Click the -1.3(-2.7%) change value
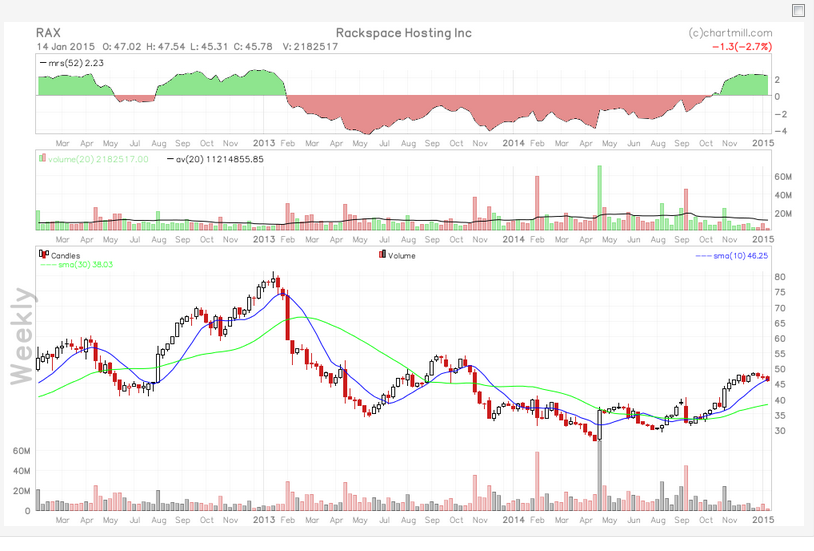Viewport: 814px width, 551px height. (x=742, y=47)
